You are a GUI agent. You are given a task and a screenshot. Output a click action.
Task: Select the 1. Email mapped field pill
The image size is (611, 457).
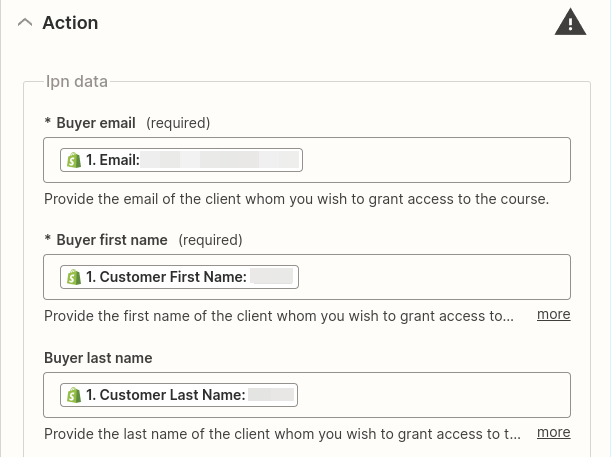pyautogui.click(x=181, y=160)
